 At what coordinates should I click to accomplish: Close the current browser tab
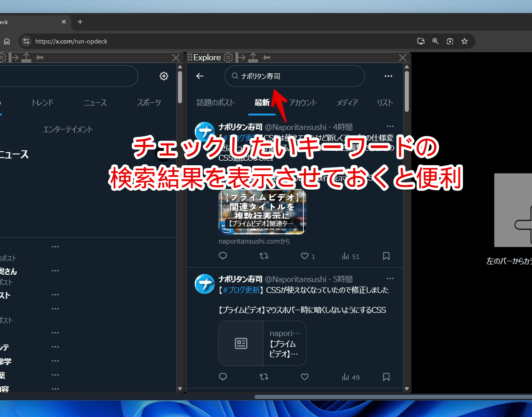point(64,22)
